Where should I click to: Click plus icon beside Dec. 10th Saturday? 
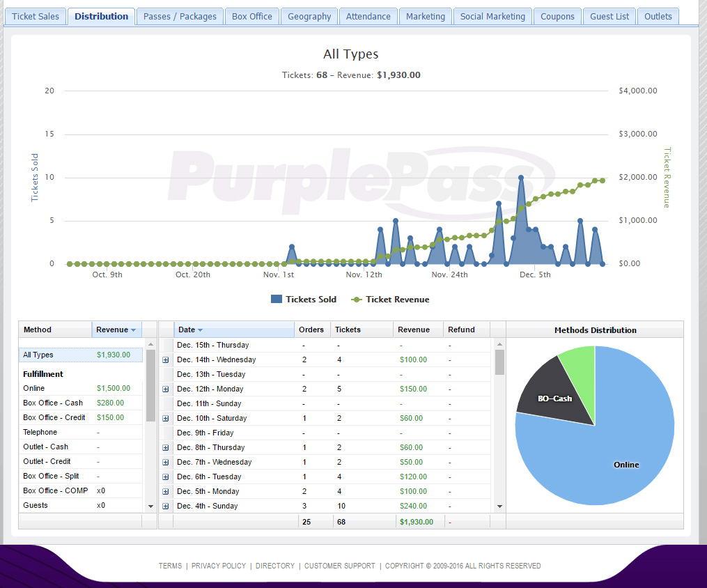166,419
